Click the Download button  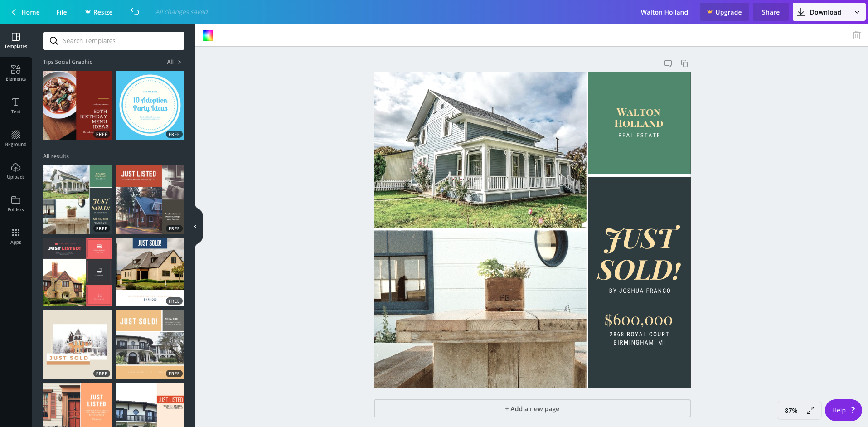click(x=820, y=12)
